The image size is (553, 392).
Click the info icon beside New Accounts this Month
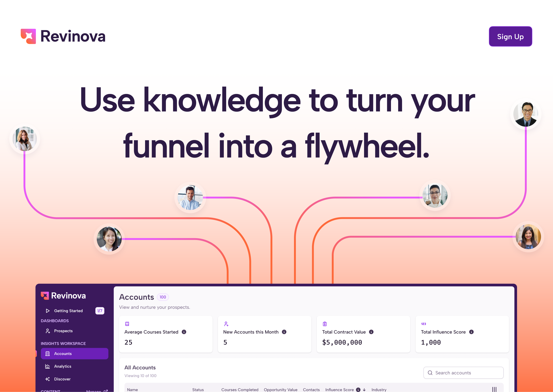[x=284, y=332]
